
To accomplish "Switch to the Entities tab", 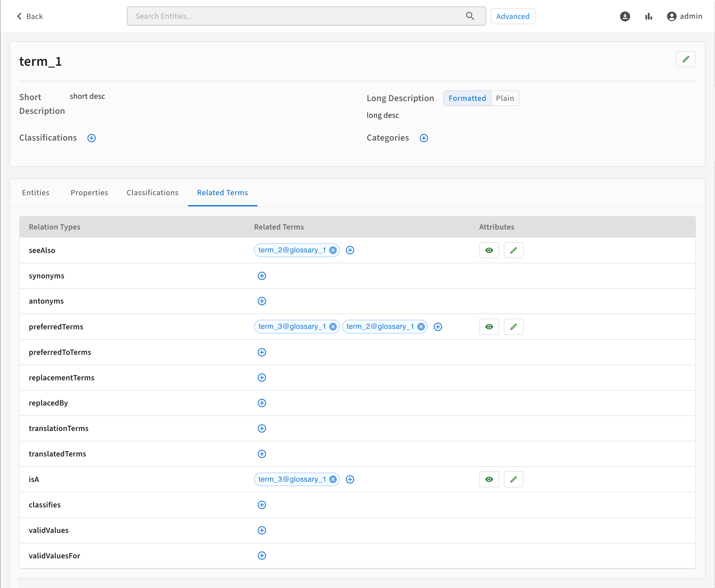I will (36, 193).
